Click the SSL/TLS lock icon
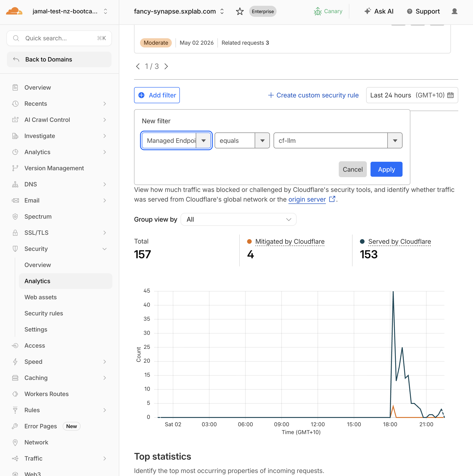This screenshot has width=473, height=476. coord(15,233)
